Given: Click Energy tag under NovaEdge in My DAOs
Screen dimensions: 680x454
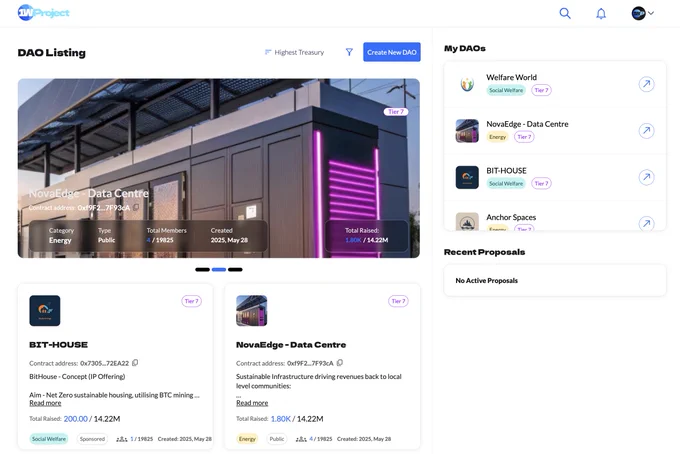Looking at the screenshot, I should [497, 137].
